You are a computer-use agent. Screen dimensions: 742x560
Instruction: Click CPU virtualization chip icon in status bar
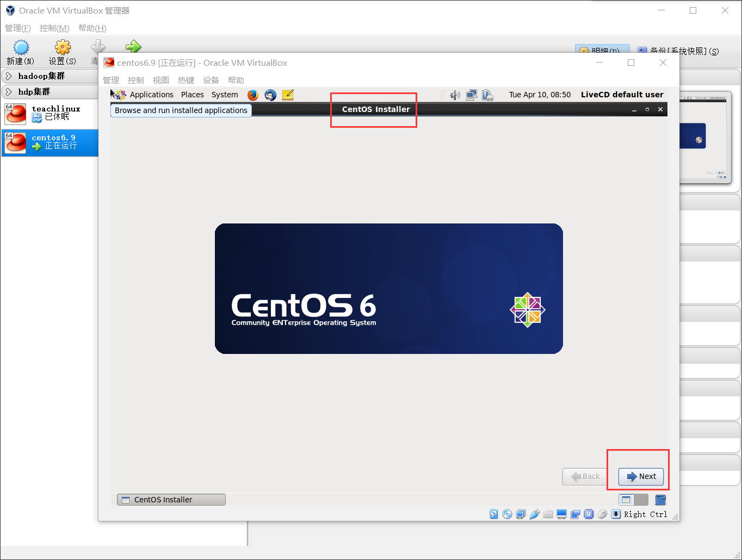(589, 514)
